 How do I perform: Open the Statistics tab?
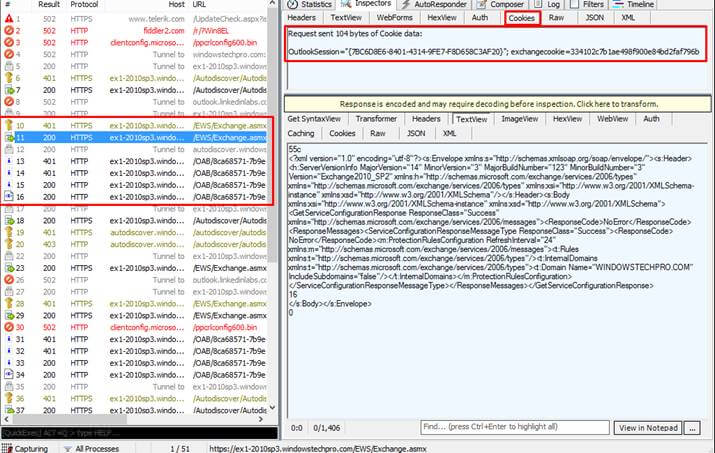coord(310,4)
